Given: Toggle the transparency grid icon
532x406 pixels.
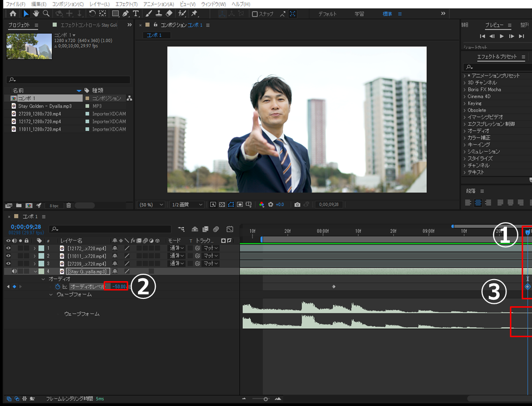Looking at the screenshot, I should point(222,204).
